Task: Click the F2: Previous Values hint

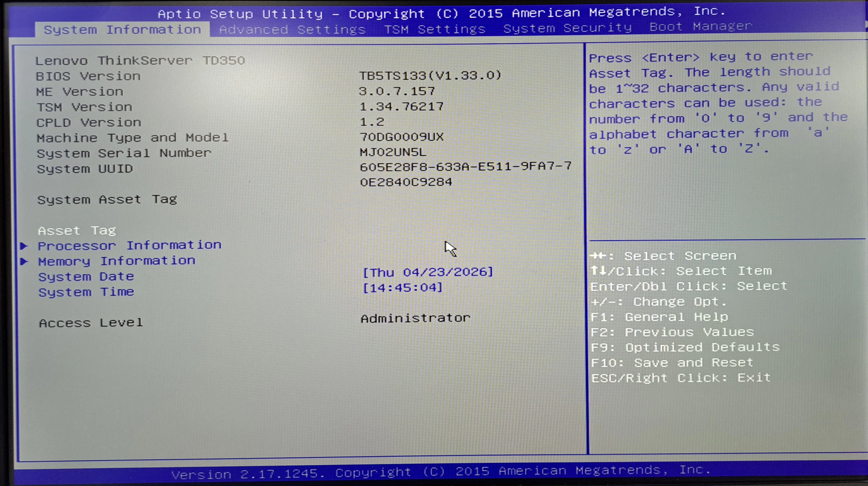Action: coord(673,332)
